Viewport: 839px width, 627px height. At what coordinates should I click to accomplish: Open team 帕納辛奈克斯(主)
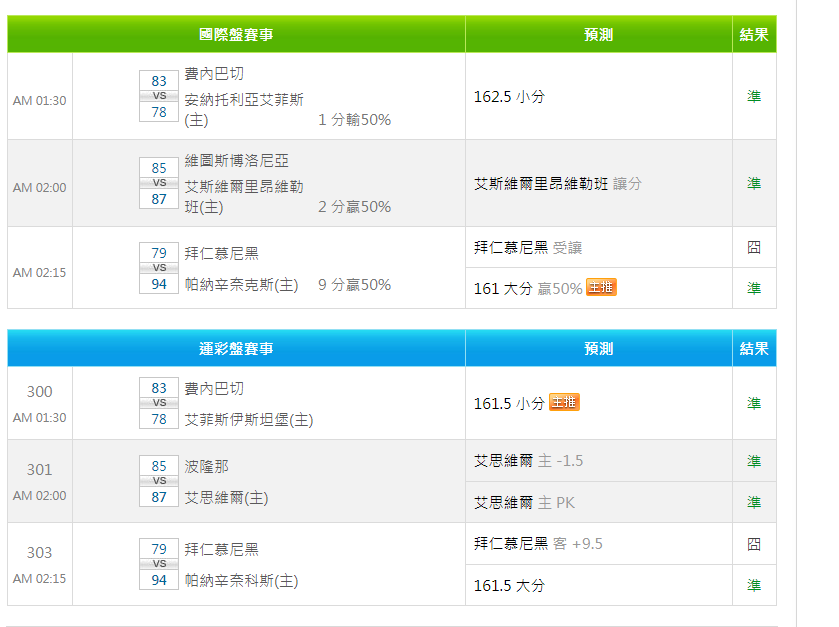pyautogui.click(x=241, y=285)
